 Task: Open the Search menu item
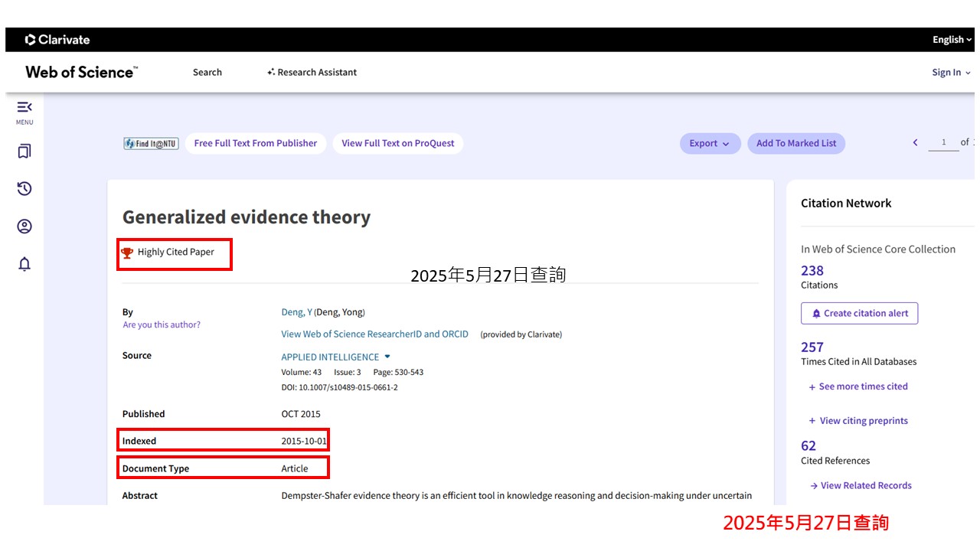pos(207,72)
